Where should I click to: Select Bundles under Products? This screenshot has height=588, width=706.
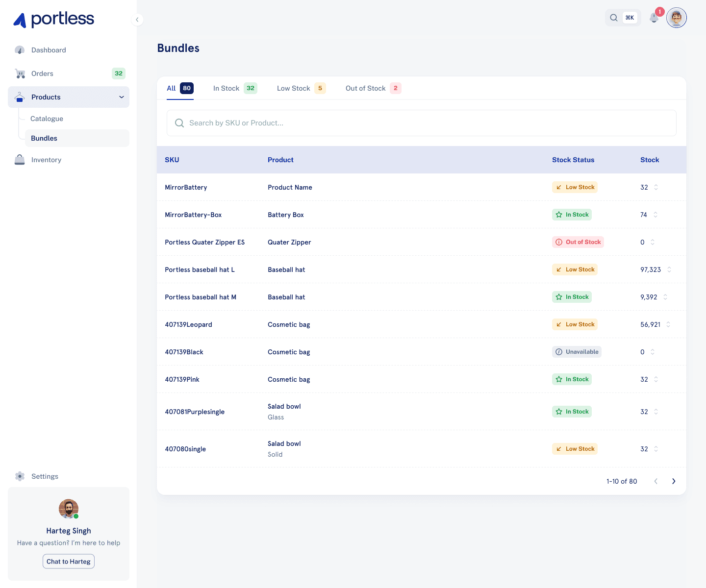(x=77, y=138)
